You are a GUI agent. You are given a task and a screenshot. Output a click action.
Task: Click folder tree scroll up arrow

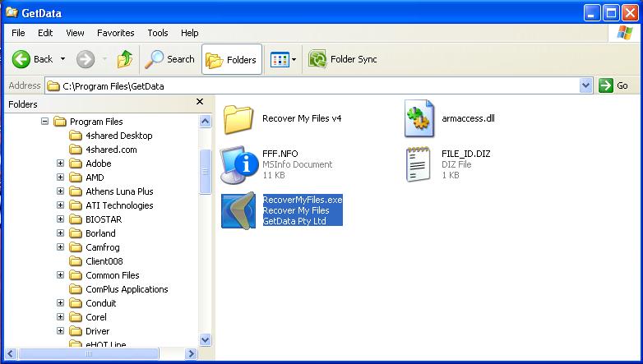(205, 121)
